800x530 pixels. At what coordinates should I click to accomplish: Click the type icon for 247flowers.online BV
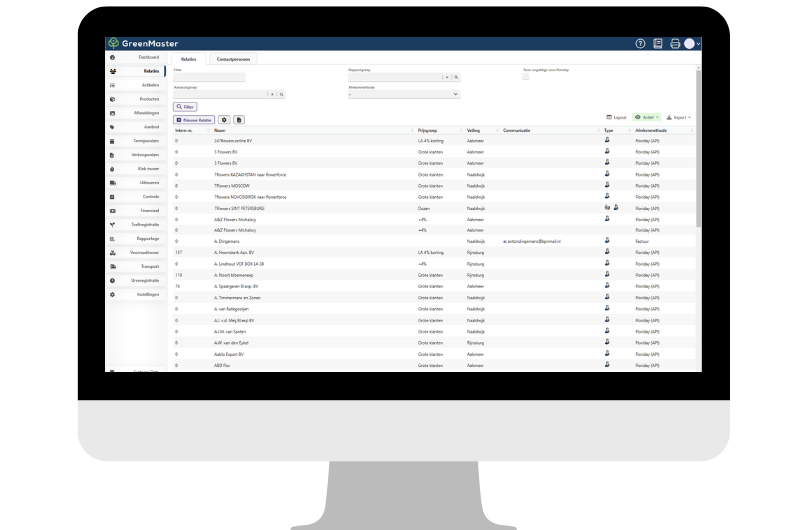point(607,140)
